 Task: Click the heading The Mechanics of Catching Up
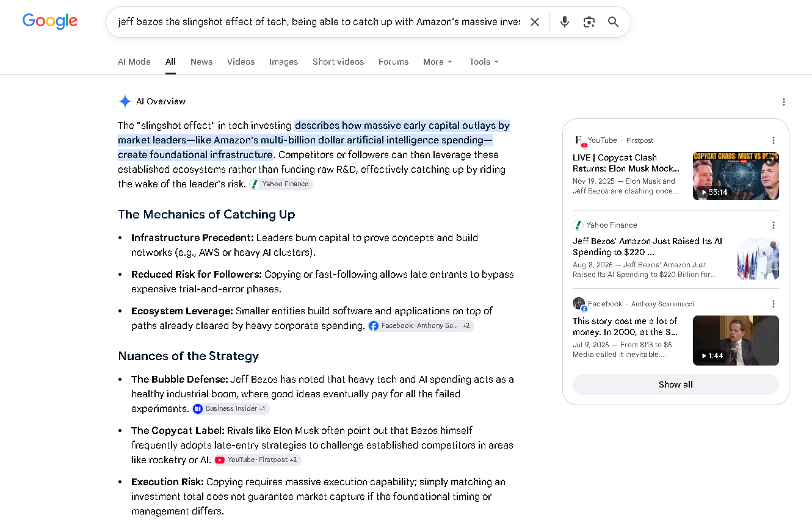pos(206,214)
